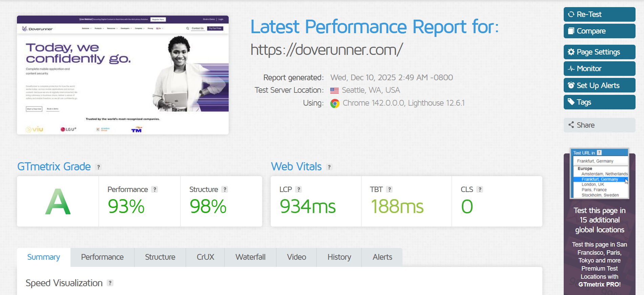Screen dimensions: 644x295
Task: Click the Share button
Action: (599, 125)
